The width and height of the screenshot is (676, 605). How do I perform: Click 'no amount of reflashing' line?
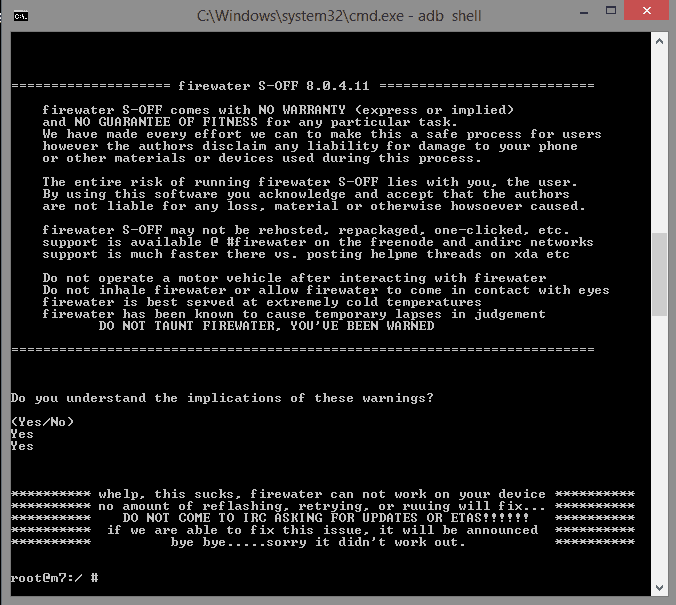coord(322,506)
